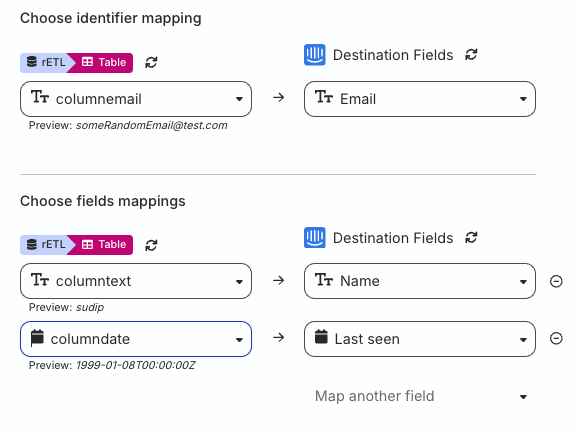Click the Intercom logo in identifier mapping
Image resolution: width=581 pixels, height=431 pixels.
[315, 55]
